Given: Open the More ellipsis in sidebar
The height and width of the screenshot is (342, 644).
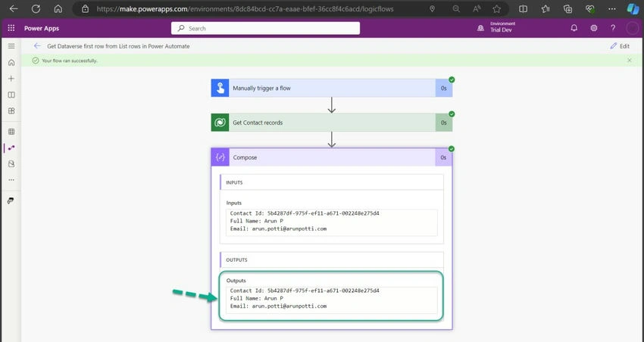Looking at the screenshot, I should click(x=11, y=179).
